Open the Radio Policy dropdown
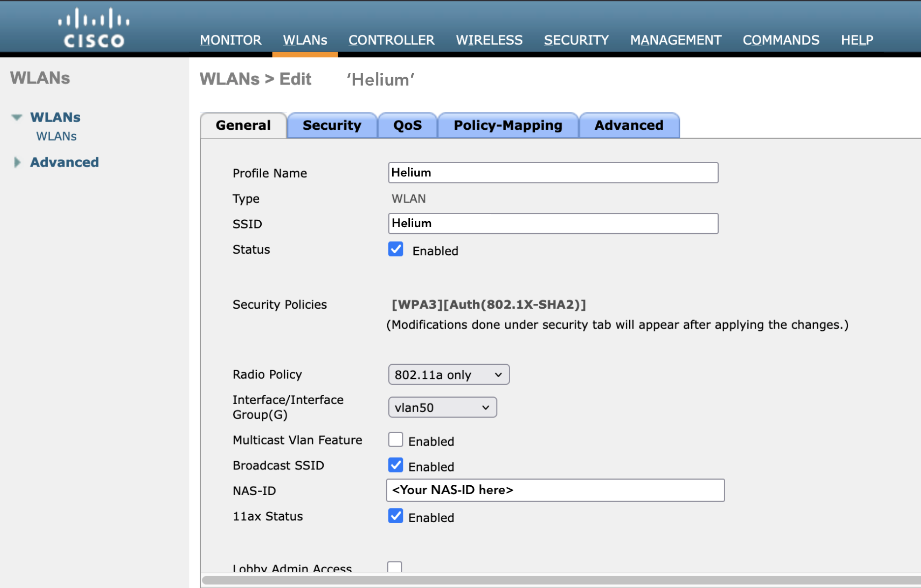921x588 pixels. pyautogui.click(x=448, y=375)
